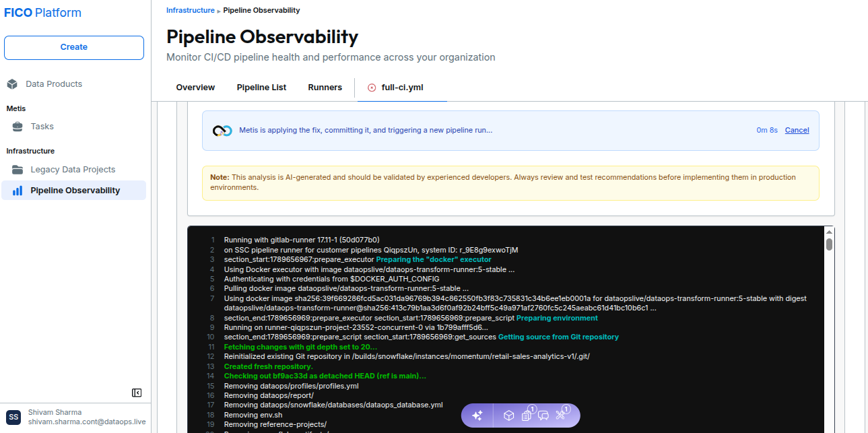Click log line 'Running on runner-qiqpszun-project-23552'
The width and height of the screenshot is (868, 433).
[356, 327]
